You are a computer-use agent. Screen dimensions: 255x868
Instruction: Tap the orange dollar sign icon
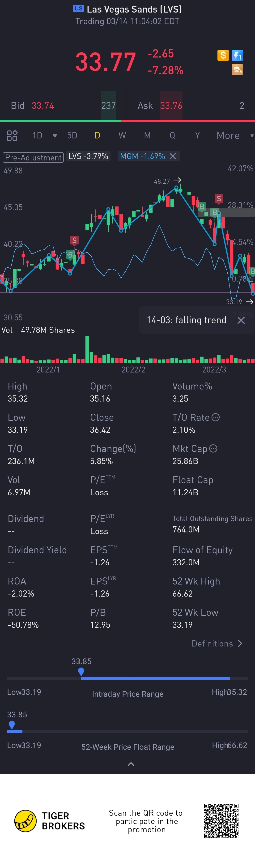[223, 55]
